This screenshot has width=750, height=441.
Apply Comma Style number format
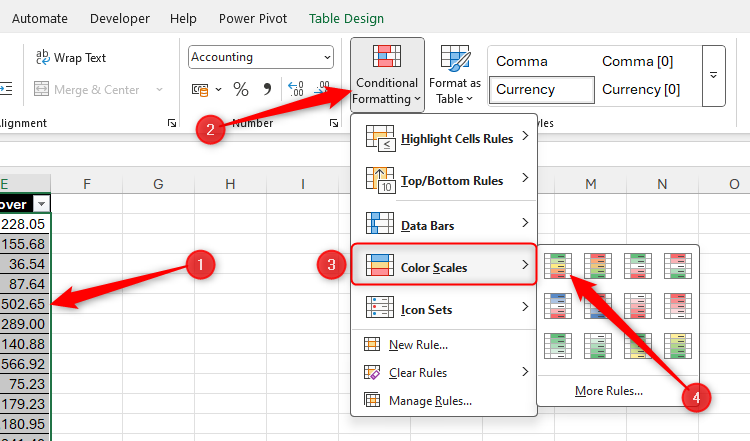pos(268,90)
